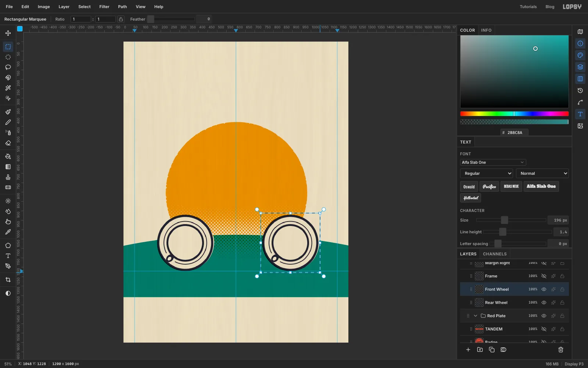The height and width of the screenshot is (368, 588).
Task: Open the Alfa Slab One font dropdown
Action: point(493,162)
